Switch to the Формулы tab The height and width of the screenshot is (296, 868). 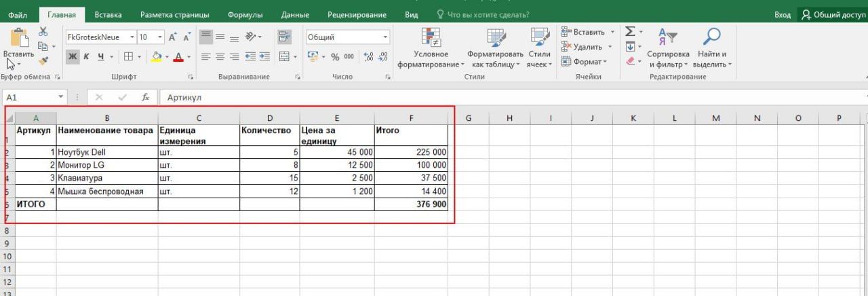click(x=245, y=14)
